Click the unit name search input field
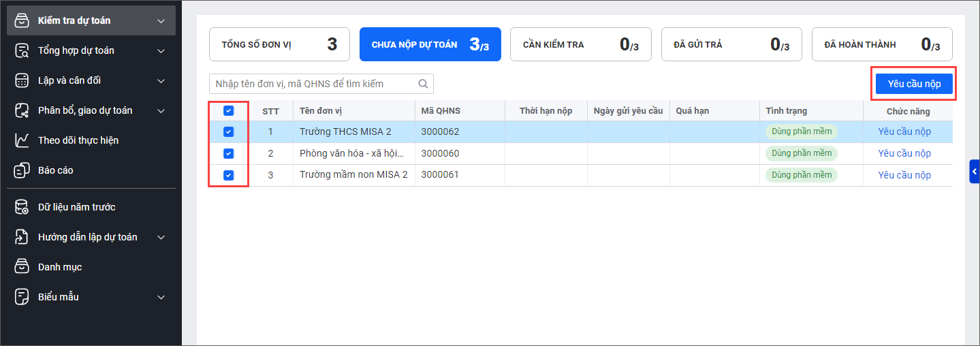The width and height of the screenshot is (980, 346). (313, 84)
